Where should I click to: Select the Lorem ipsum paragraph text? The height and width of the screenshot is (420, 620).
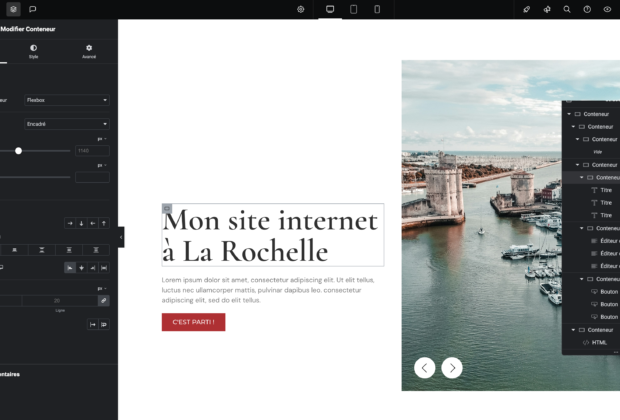268,290
